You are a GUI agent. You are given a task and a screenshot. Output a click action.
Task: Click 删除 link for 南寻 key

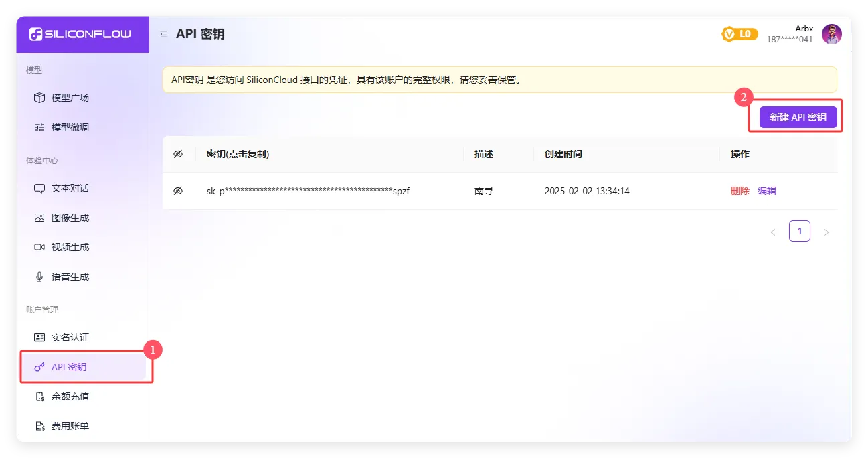pos(740,191)
